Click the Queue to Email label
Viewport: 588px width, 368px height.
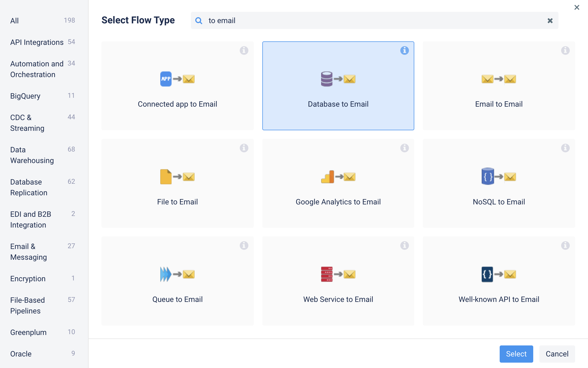pyautogui.click(x=177, y=299)
